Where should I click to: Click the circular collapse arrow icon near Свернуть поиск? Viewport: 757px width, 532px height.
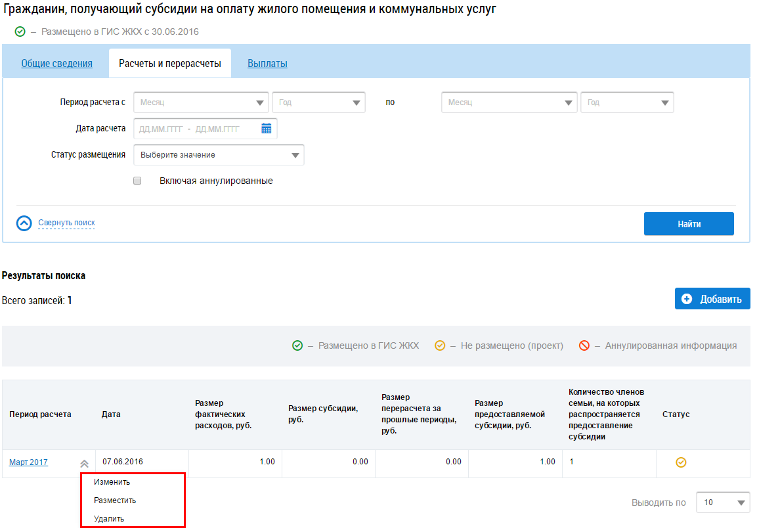tap(24, 223)
